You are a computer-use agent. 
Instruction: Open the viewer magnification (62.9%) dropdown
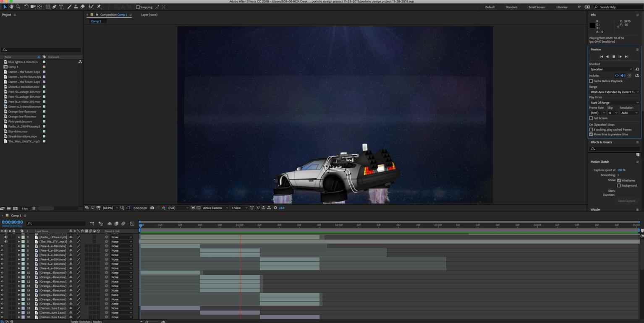110,208
